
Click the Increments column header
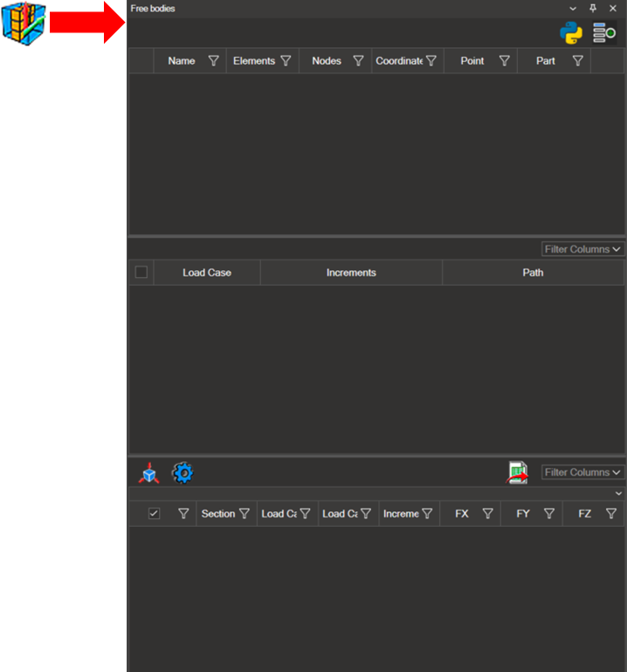pos(351,273)
